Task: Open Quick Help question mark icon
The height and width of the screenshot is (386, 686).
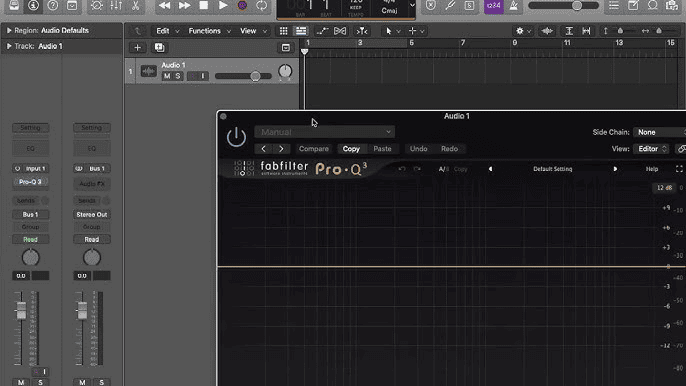Action: pos(52,5)
